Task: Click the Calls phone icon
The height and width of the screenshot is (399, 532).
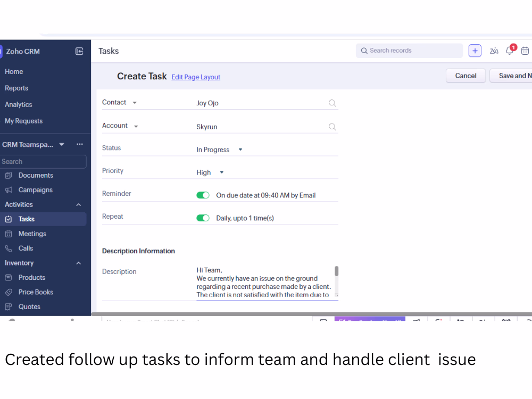Action: [x=9, y=248]
